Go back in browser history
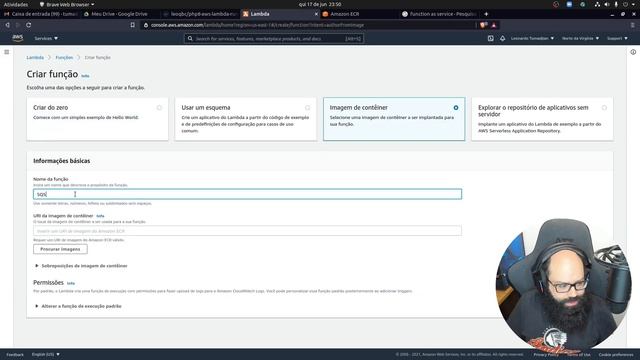Screen dimensions: 640x360 click(7, 25)
